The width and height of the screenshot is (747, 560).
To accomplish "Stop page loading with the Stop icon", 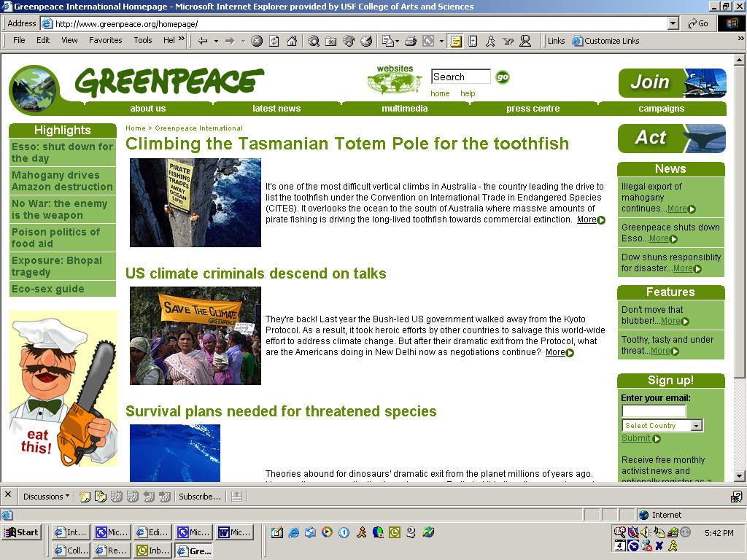I will [257, 41].
